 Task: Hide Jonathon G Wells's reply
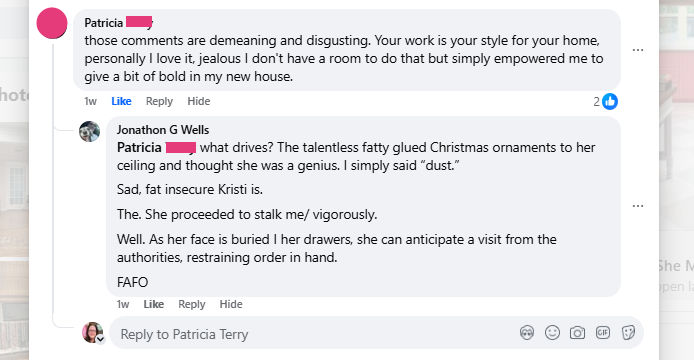pos(231,304)
